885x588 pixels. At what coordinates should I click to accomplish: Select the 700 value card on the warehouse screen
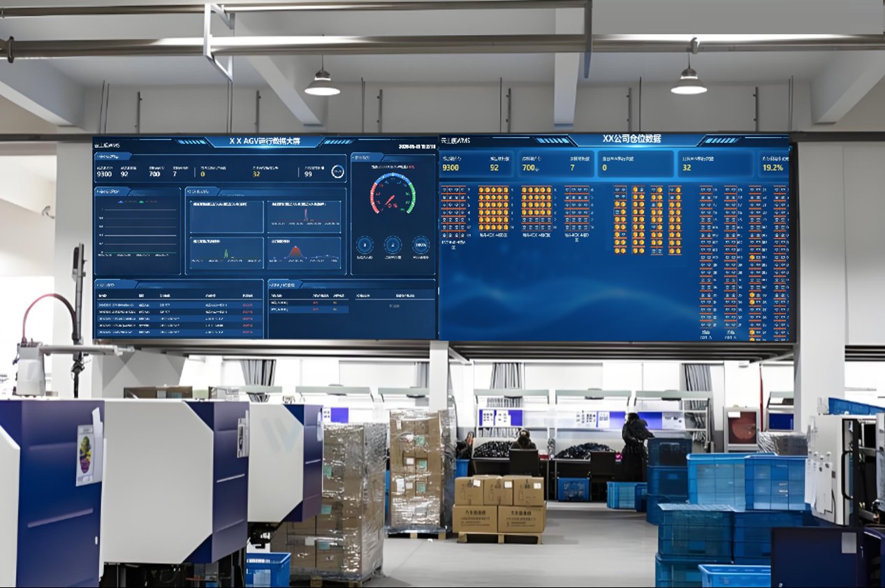[556, 164]
